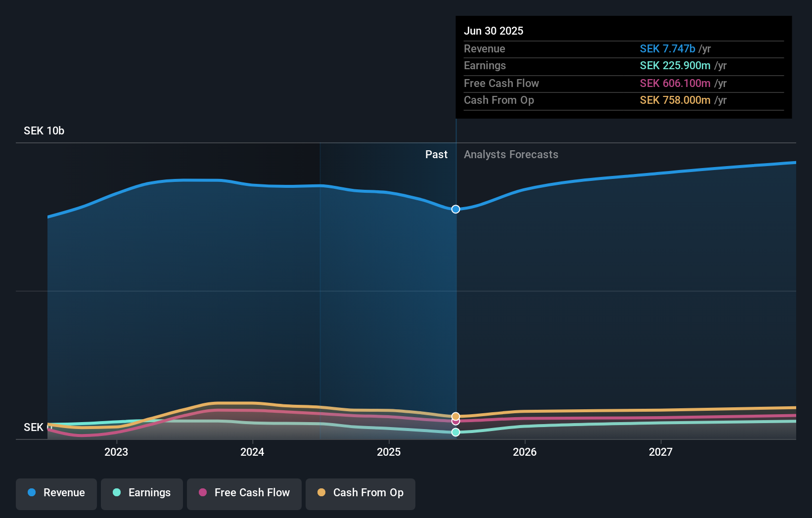Toggle the Earnings legend button
Image resolution: width=812 pixels, height=518 pixels.
142,494
